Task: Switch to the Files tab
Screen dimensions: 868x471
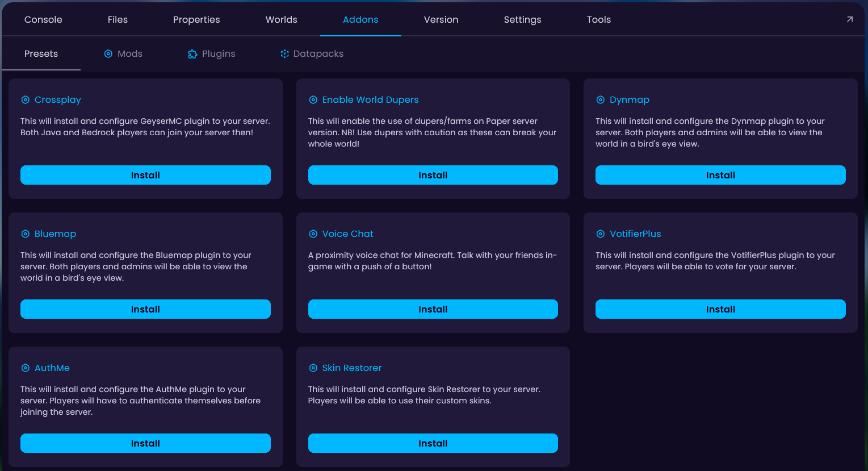Action: pyautogui.click(x=118, y=19)
